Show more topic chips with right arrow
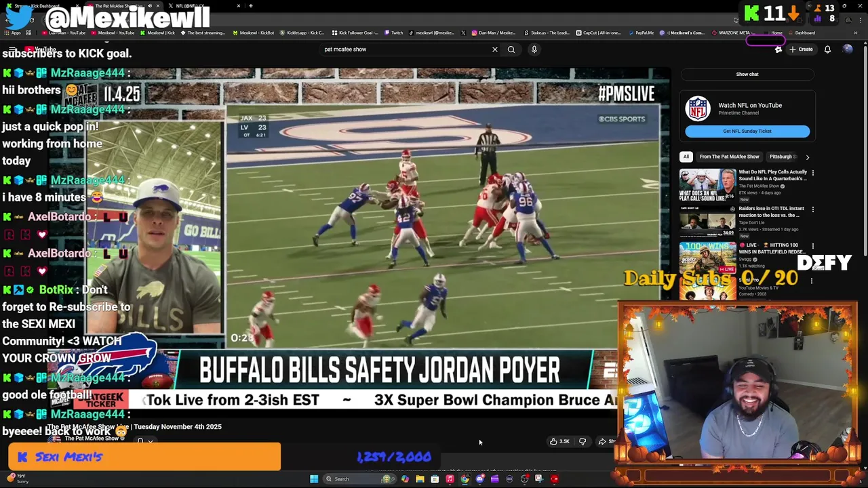Viewport: 868px width, 488px height. [807, 157]
